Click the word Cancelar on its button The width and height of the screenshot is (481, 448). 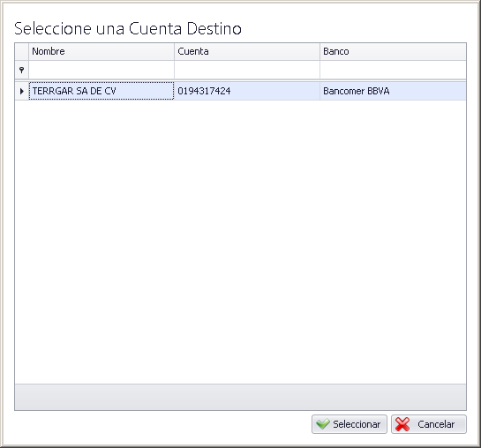click(436, 424)
